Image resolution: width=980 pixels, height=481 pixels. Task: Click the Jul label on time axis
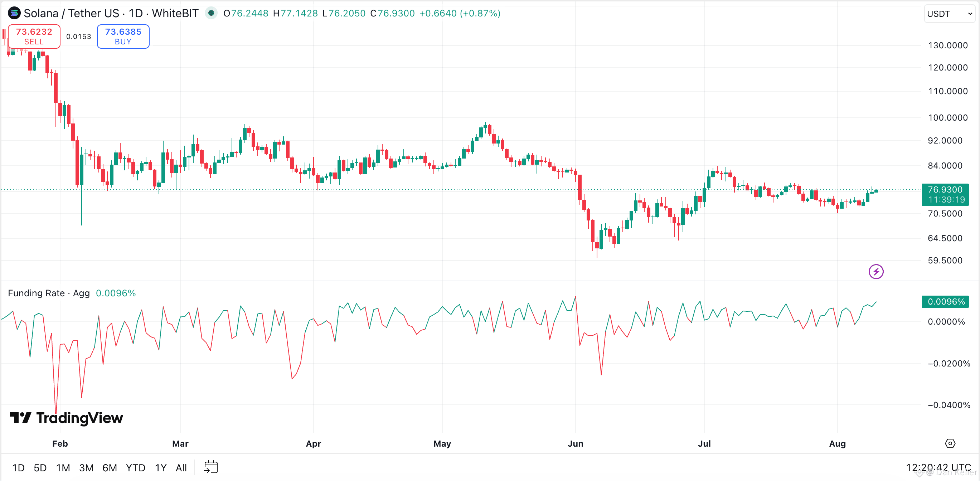[704, 443]
